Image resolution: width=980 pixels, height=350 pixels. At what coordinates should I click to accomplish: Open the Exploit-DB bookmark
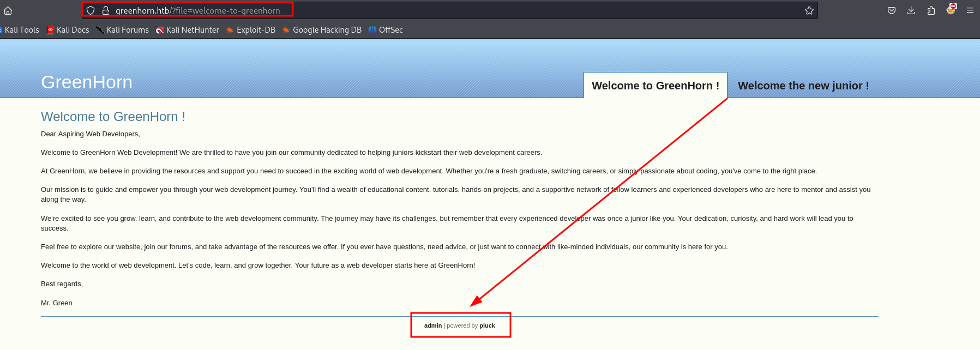point(251,30)
